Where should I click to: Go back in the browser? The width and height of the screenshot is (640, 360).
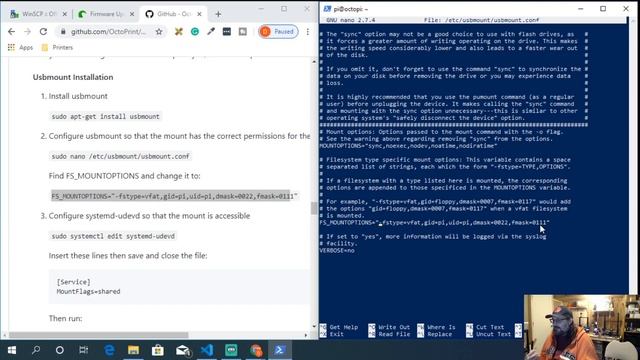[11, 31]
